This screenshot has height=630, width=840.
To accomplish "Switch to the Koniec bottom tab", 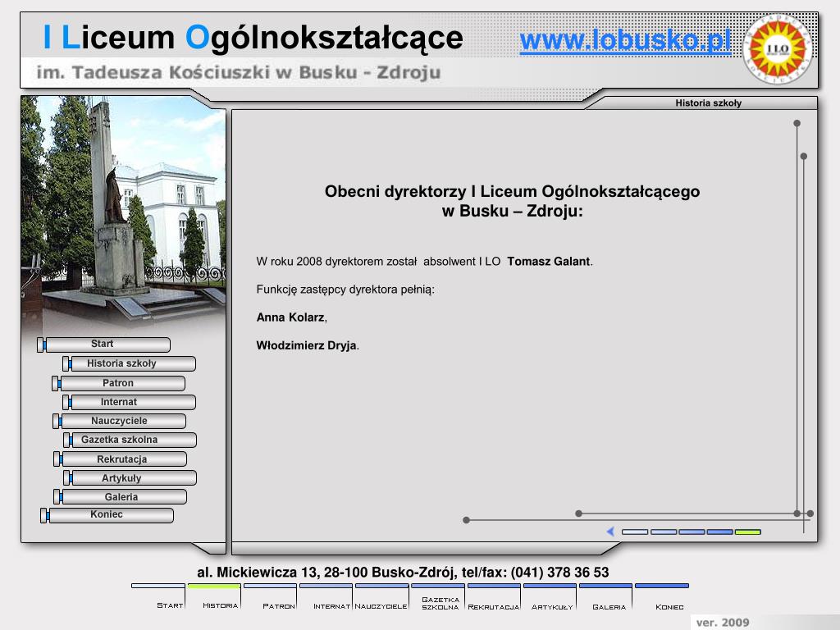I will pyautogui.click(x=662, y=597).
